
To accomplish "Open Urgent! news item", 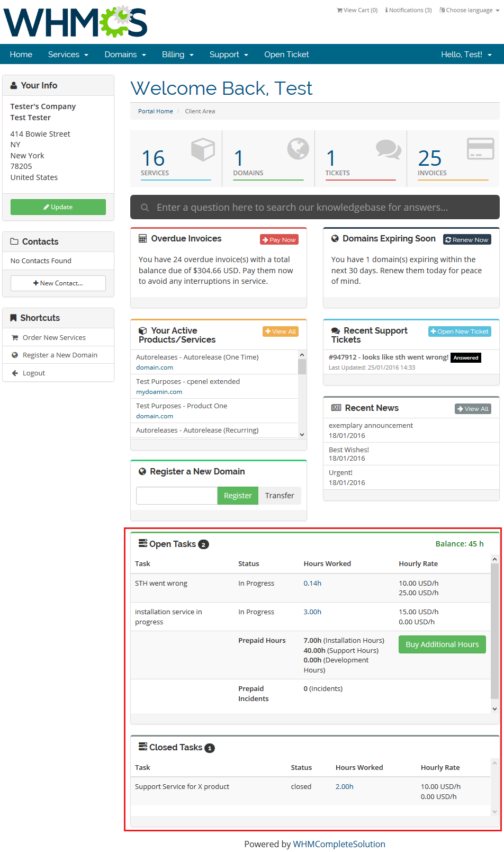I will (340, 473).
